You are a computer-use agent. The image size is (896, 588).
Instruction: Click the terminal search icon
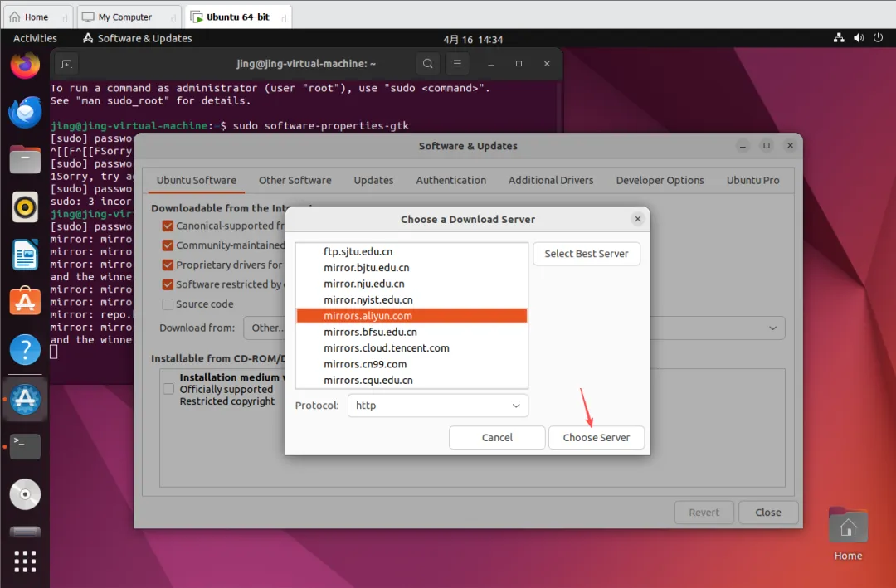point(427,63)
